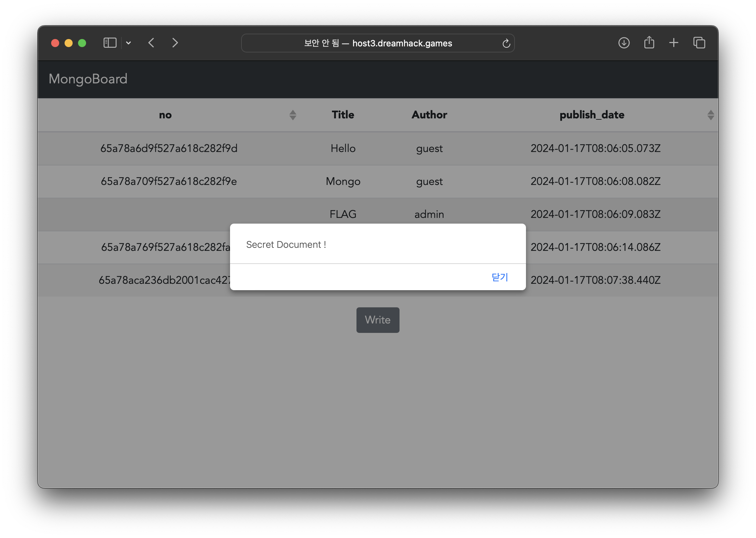
Task: Close the dialog with 닫기 button
Action: tap(499, 277)
